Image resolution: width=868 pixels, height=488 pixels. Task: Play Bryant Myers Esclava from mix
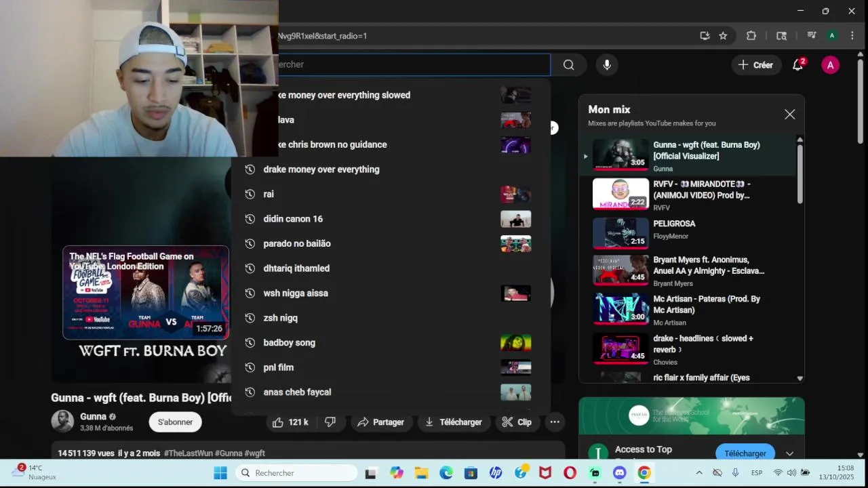pyautogui.click(x=688, y=271)
